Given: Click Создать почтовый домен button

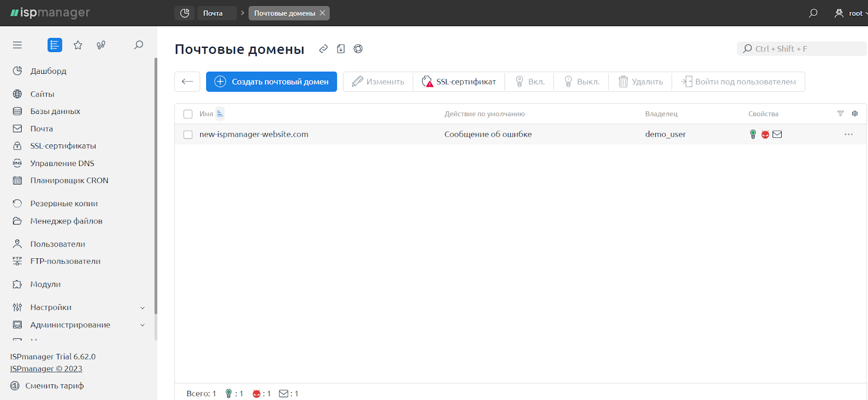Looking at the screenshot, I should (272, 81).
